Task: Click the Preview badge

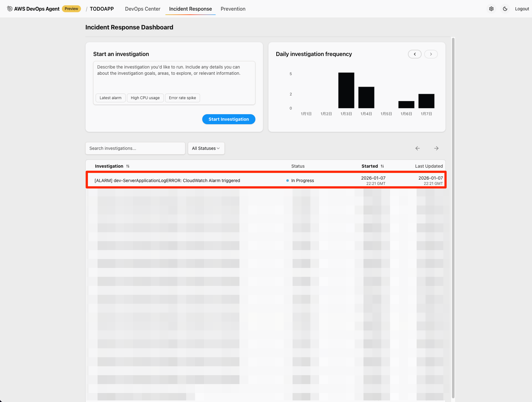Action: click(71, 9)
